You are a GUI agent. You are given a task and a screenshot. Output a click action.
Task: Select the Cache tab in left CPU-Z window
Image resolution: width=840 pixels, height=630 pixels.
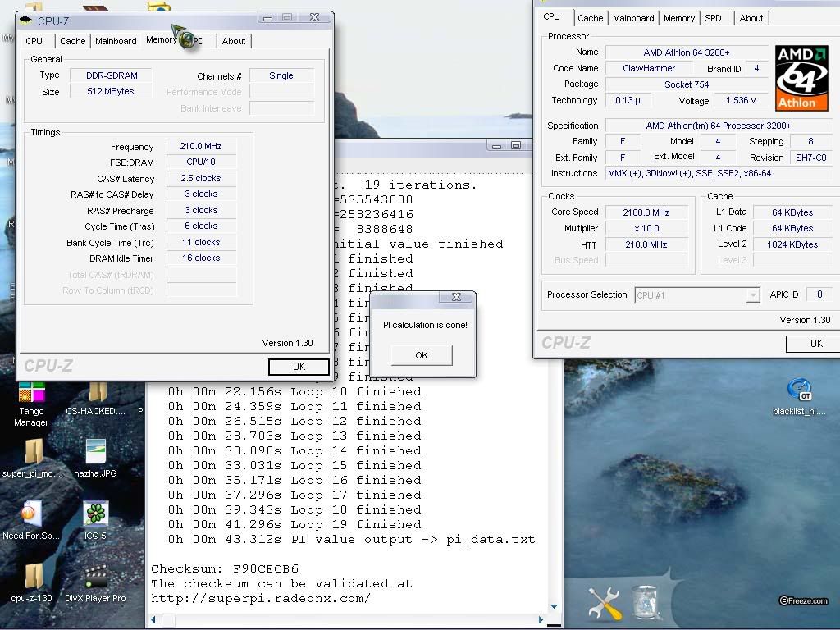72,41
